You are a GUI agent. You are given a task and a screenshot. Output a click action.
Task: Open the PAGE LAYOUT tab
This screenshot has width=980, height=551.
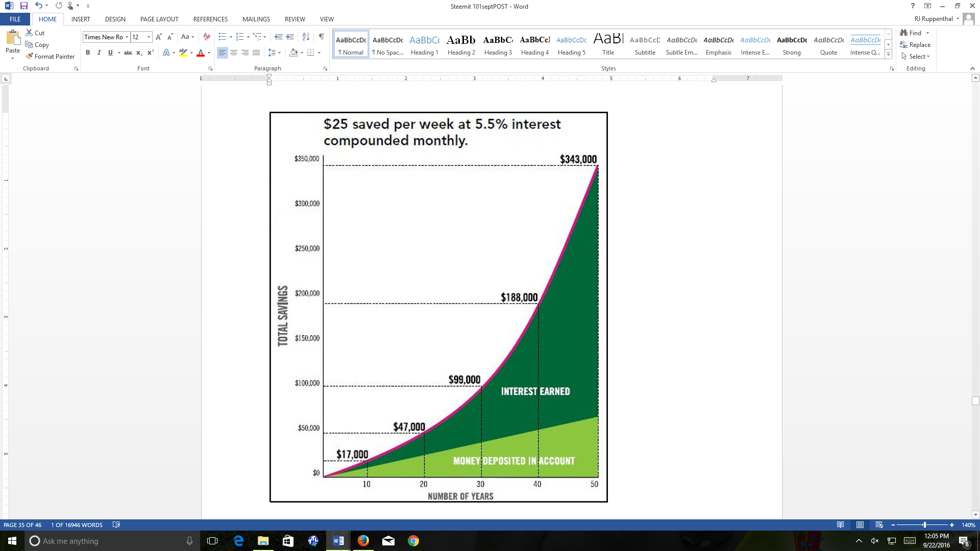click(159, 19)
